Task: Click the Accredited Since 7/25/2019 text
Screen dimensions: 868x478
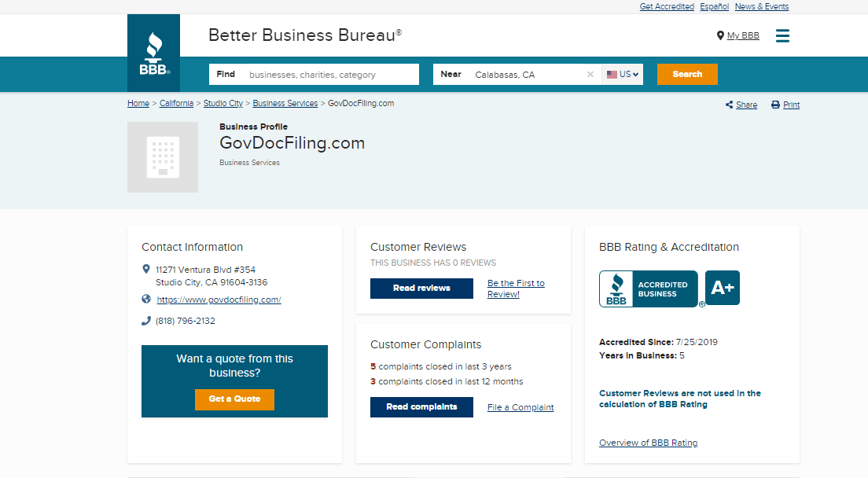Action: [x=658, y=342]
